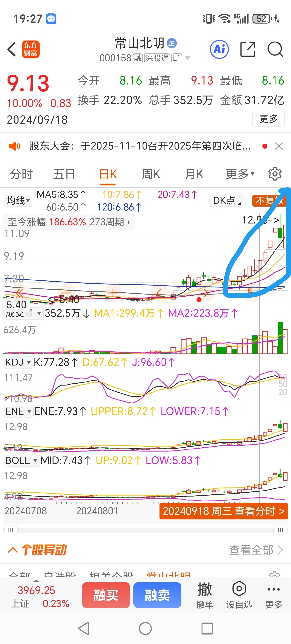291x644 pixels.
Task: Tap the orange speaker announcement icon
Action: pyautogui.click(x=15, y=146)
